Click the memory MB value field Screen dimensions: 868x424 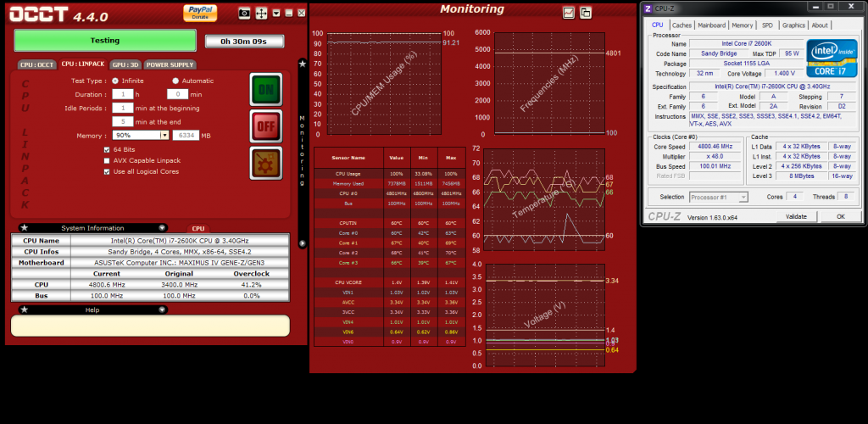pos(186,135)
